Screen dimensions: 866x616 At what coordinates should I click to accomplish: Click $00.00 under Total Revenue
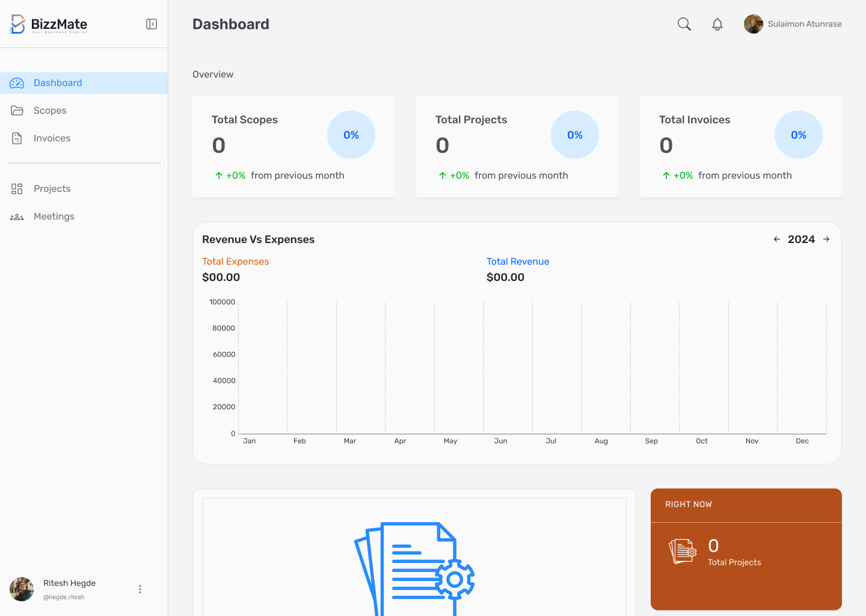(506, 277)
